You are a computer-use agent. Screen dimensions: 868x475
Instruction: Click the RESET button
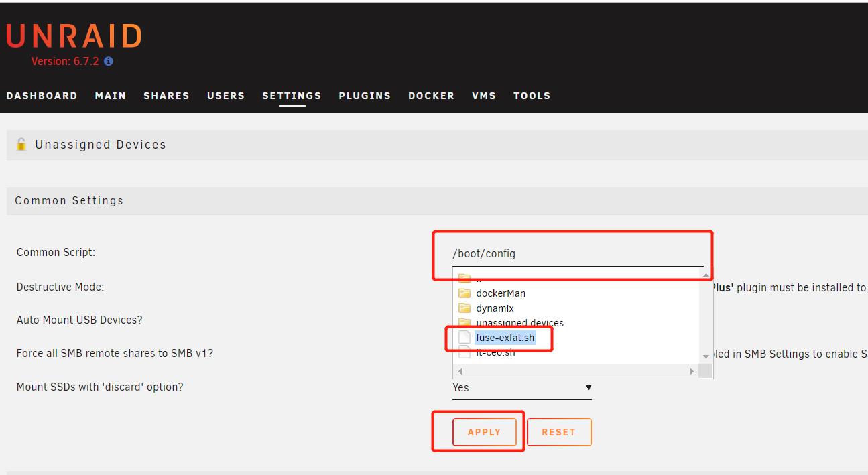[559, 431]
